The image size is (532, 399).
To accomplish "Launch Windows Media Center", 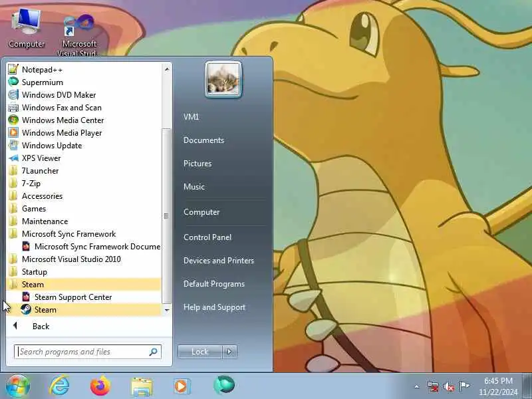I will [84, 120].
